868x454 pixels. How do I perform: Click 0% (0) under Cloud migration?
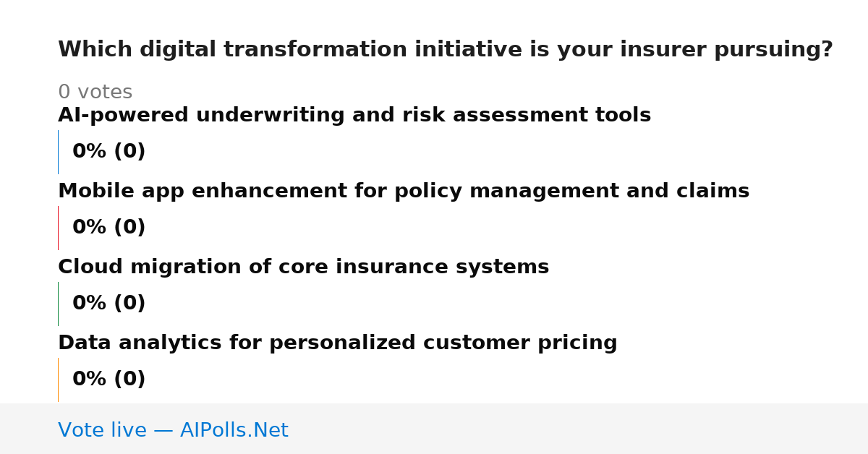109,304
